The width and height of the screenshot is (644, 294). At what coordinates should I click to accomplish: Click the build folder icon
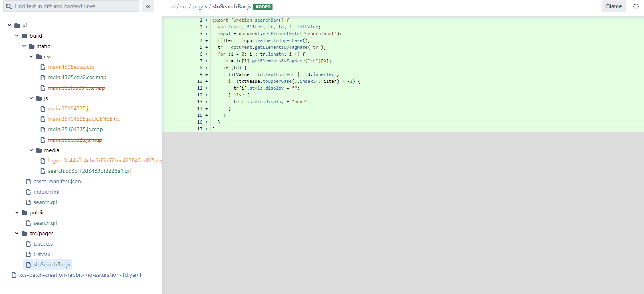pyautogui.click(x=24, y=36)
